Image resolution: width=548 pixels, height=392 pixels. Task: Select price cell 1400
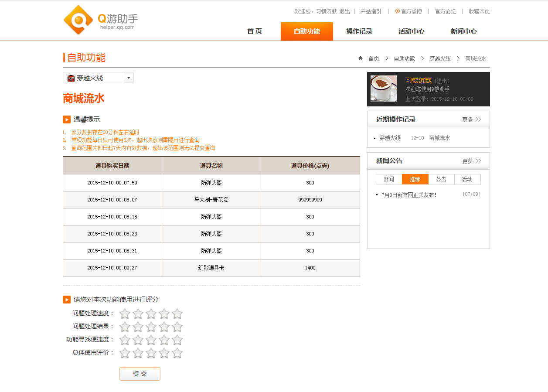[x=310, y=268]
